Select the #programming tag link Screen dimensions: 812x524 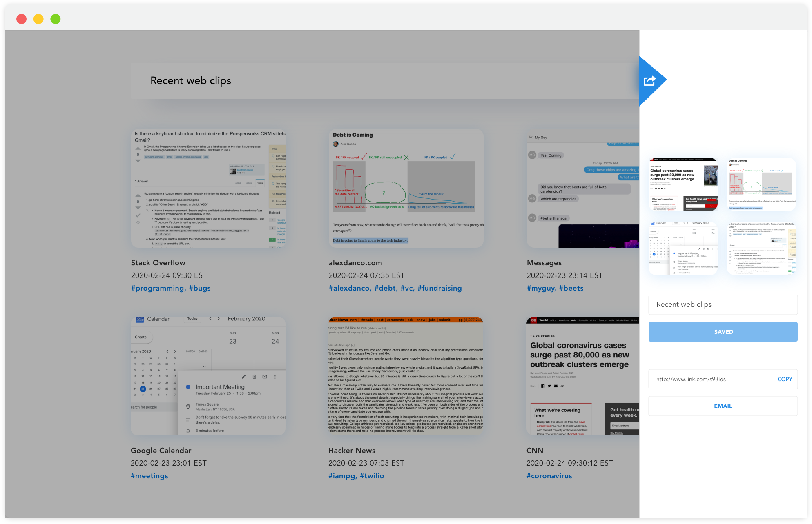coord(158,288)
